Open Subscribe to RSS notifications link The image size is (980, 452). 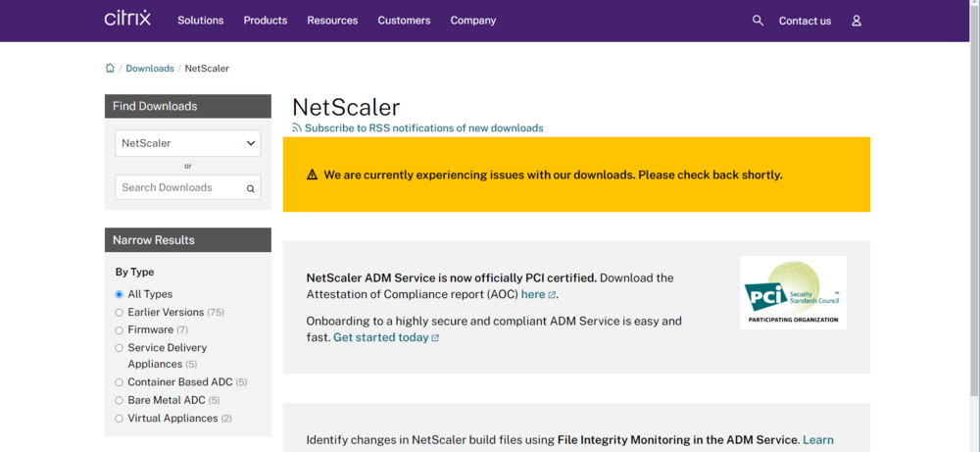tap(423, 128)
